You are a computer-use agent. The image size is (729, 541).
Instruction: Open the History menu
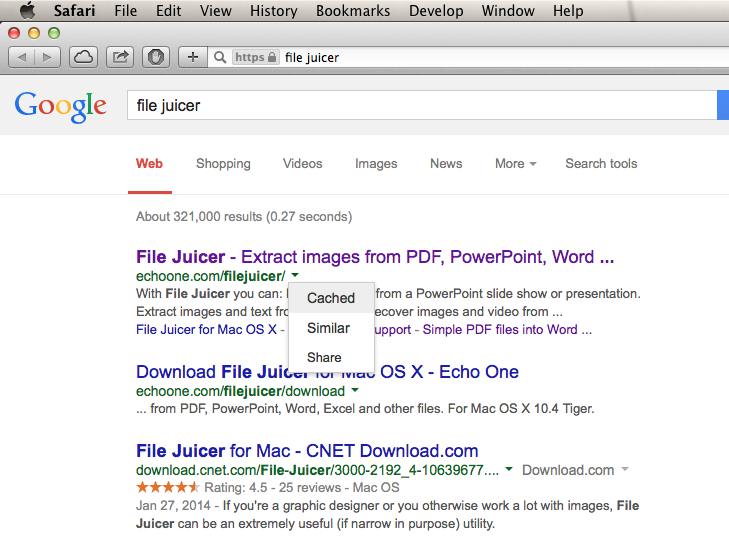pos(273,10)
